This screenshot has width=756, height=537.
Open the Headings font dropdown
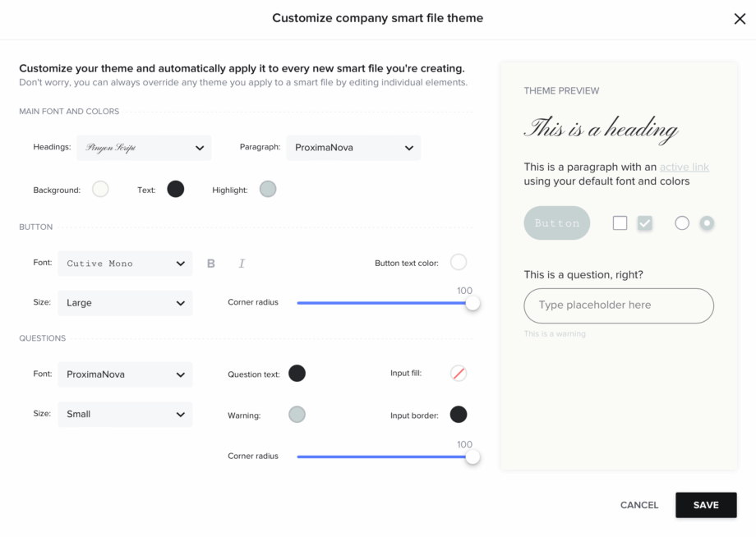[144, 148]
